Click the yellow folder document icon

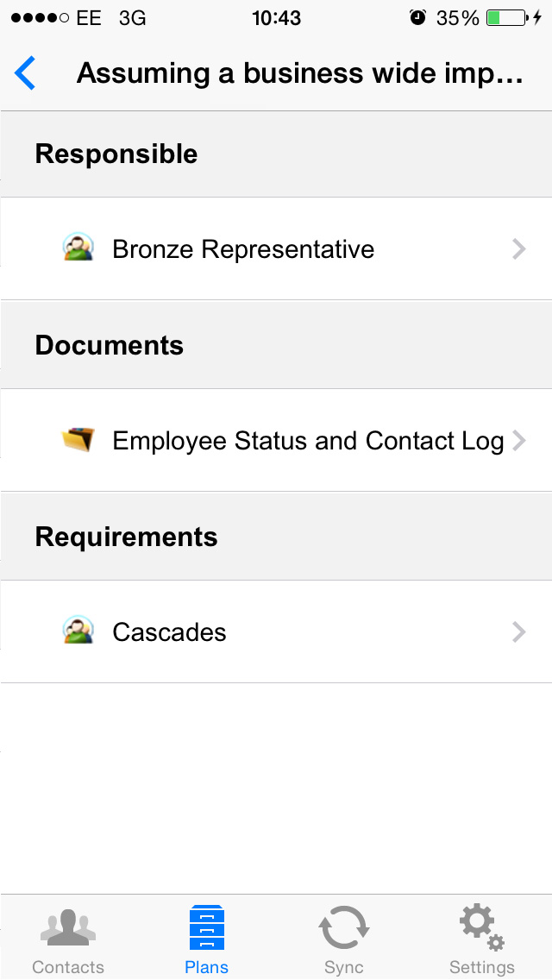[78, 440]
